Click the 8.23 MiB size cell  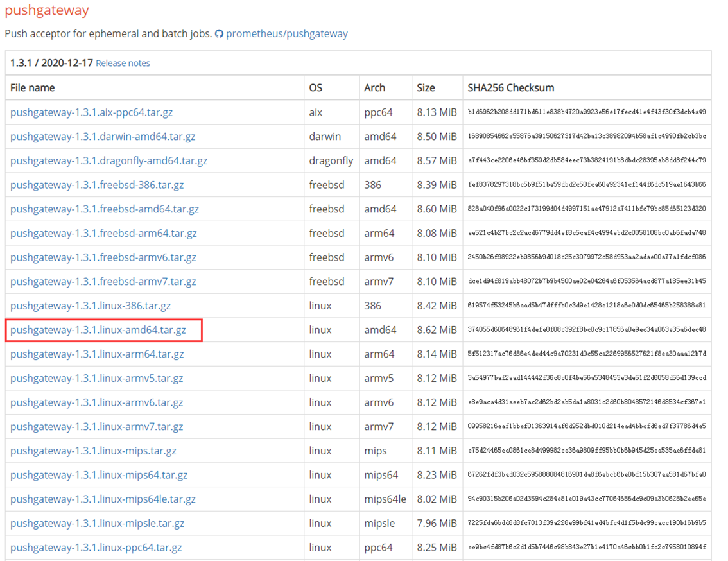click(437, 474)
